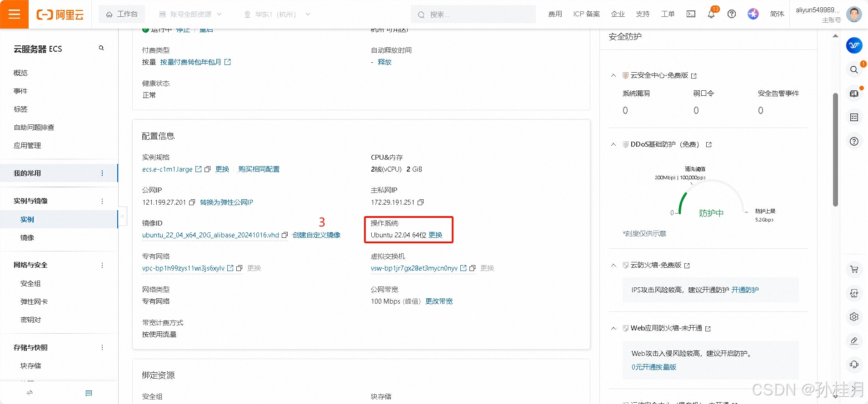This screenshot has width=868, height=404.
Task: Search the ECS sidebar menu icon
Action: [x=101, y=48]
